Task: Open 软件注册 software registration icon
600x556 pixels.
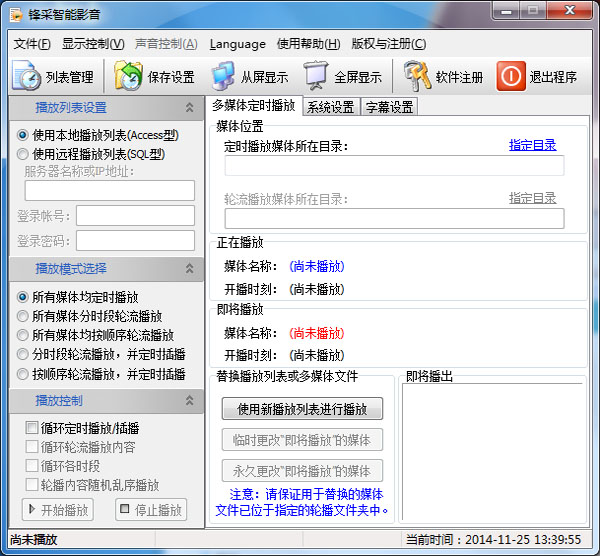Action: (x=445, y=77)
